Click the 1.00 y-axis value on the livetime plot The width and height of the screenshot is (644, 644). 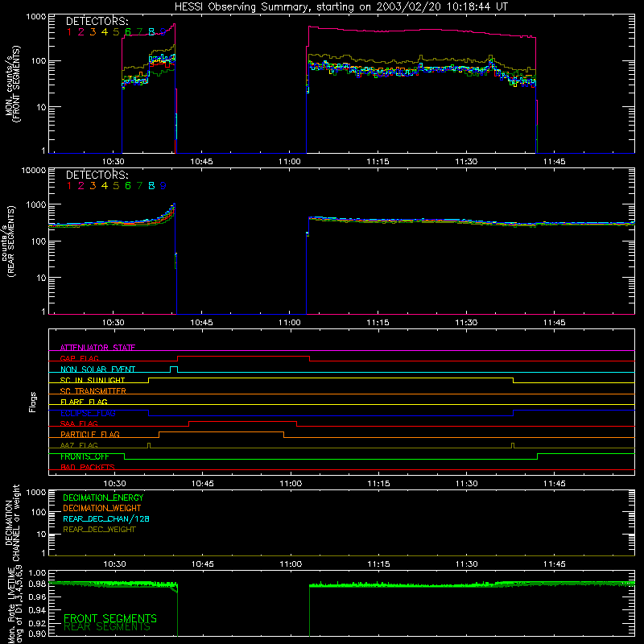(x=37, y=573)
